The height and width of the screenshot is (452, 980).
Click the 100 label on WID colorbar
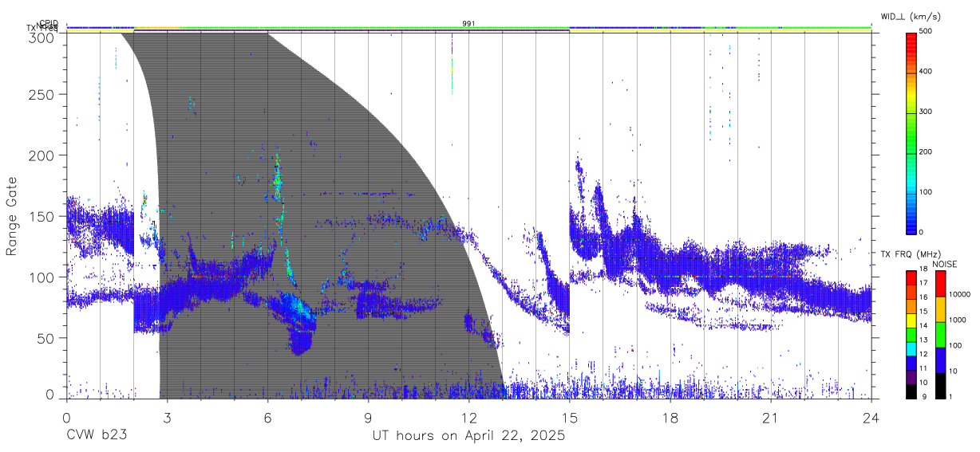(926, 191)
